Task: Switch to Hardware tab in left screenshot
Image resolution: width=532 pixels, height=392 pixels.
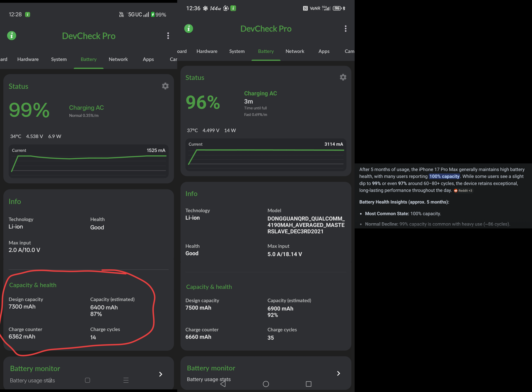Action: click(28, 59)
